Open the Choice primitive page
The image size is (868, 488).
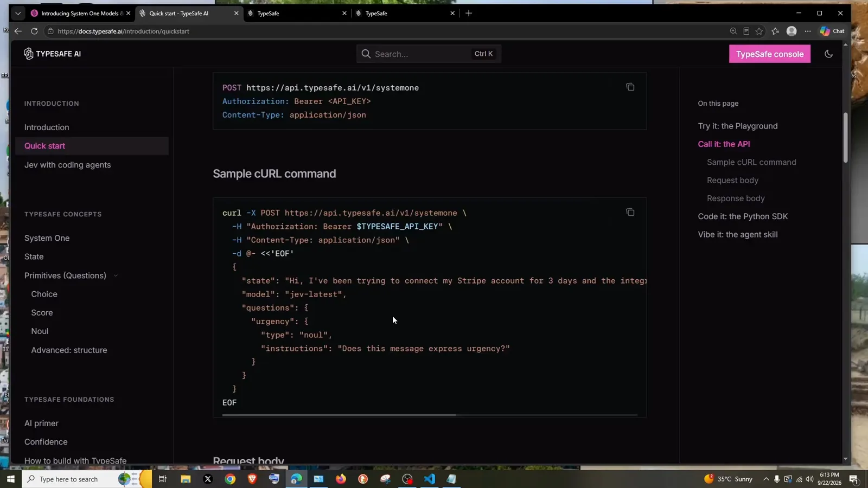pos(44,294)
